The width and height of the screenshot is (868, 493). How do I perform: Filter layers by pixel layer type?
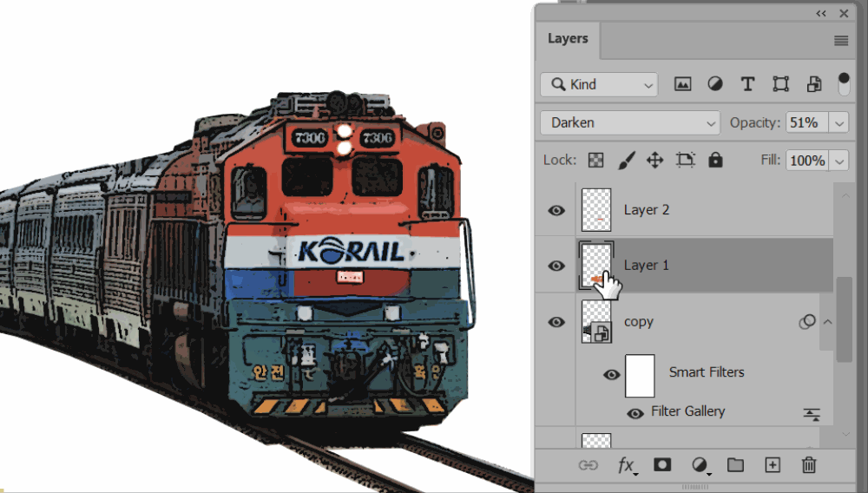click(682, 84)
